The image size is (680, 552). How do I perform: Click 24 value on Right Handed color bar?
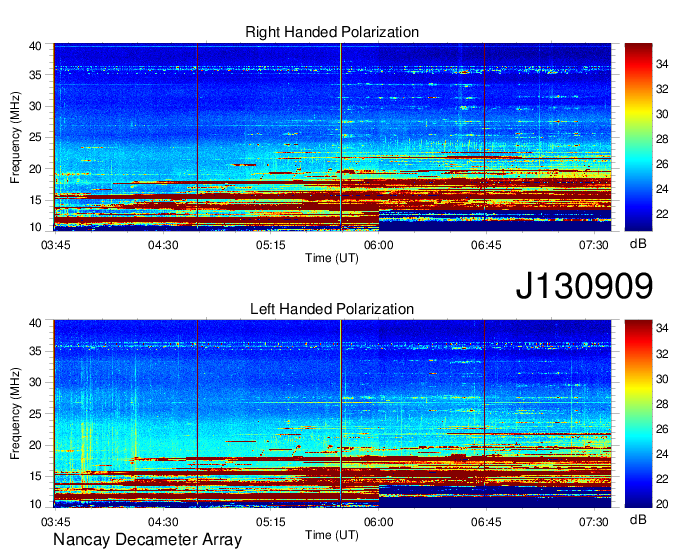(662, 189)
